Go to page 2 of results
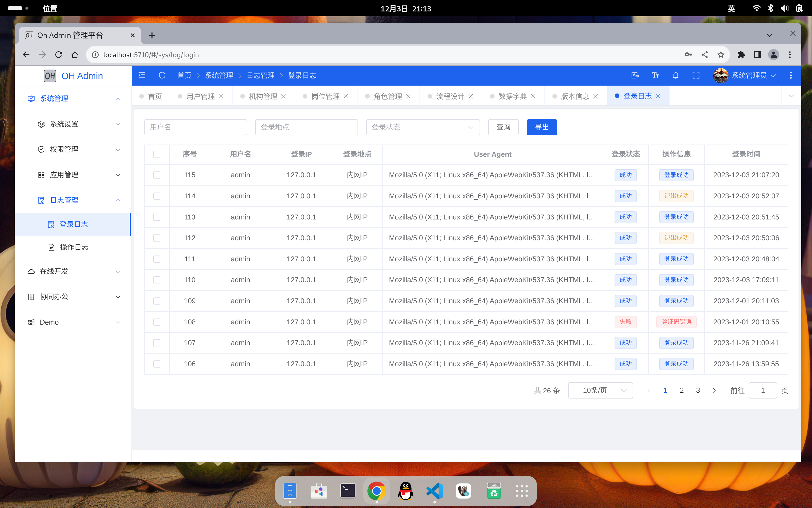The width and height of the screenshot is (812, 508). coord(682,390)
